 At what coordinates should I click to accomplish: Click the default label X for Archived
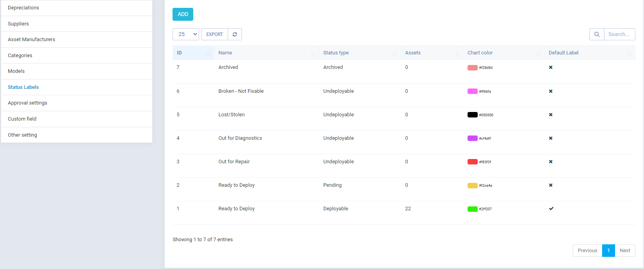550,67
